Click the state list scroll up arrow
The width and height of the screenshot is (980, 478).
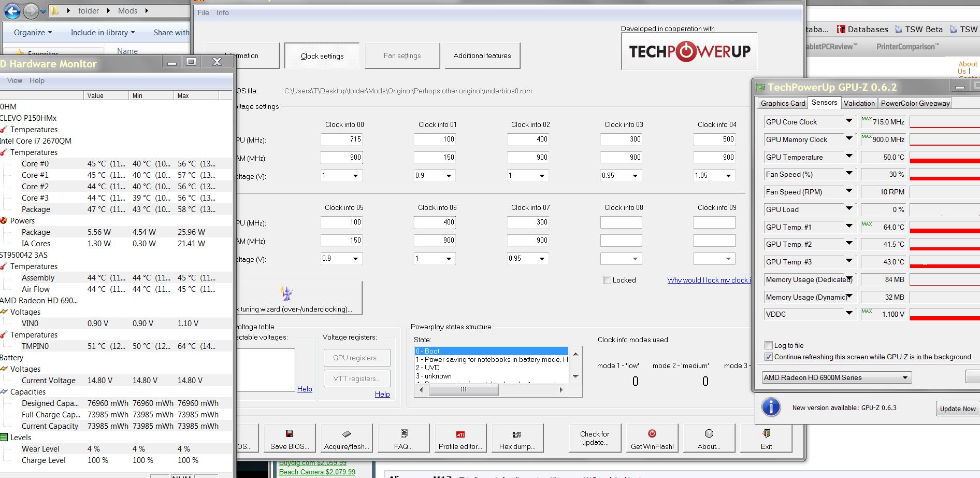pos(575,353)
